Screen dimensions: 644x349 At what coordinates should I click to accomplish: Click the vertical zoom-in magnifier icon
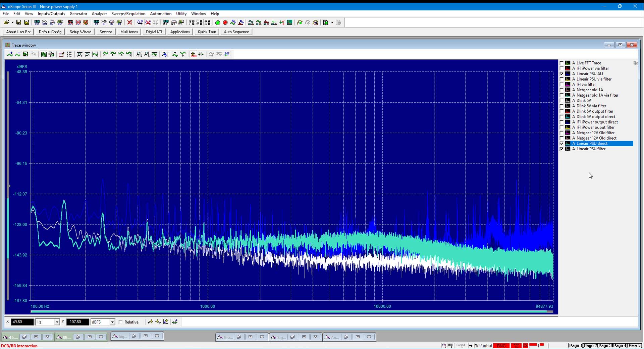[139, 54]
